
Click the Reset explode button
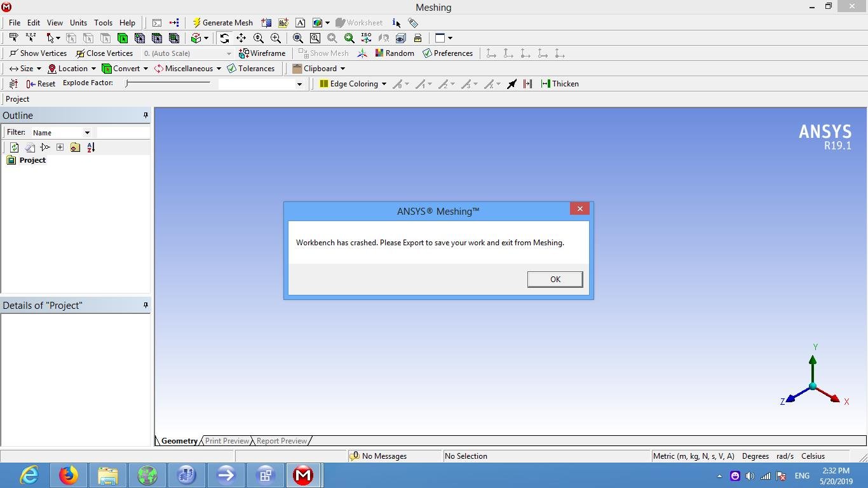tap(41, 84)
